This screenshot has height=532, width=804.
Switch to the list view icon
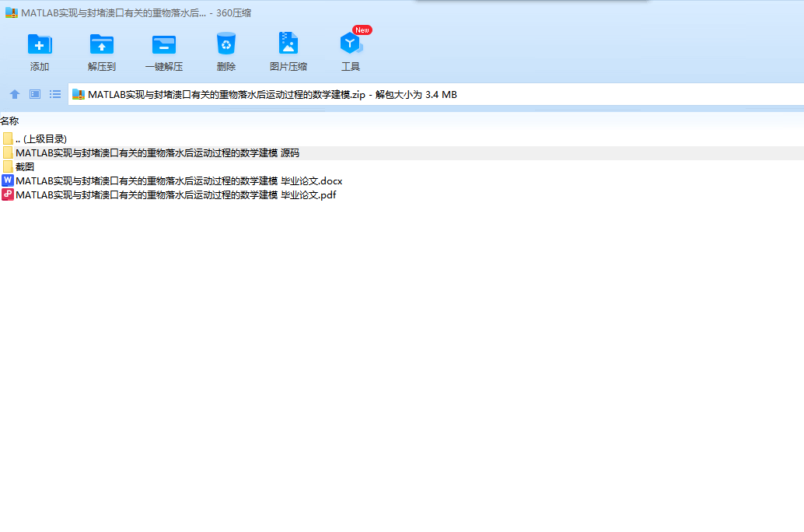point(55,94)
